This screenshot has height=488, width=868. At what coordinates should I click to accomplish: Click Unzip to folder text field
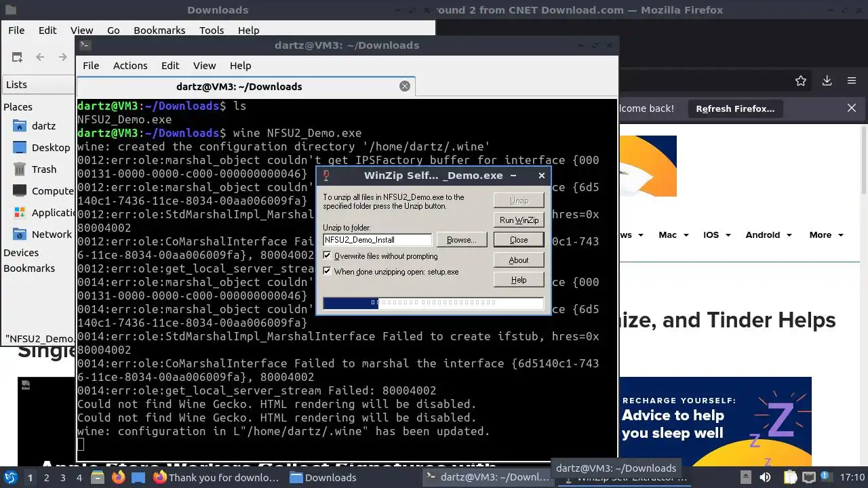378,240
